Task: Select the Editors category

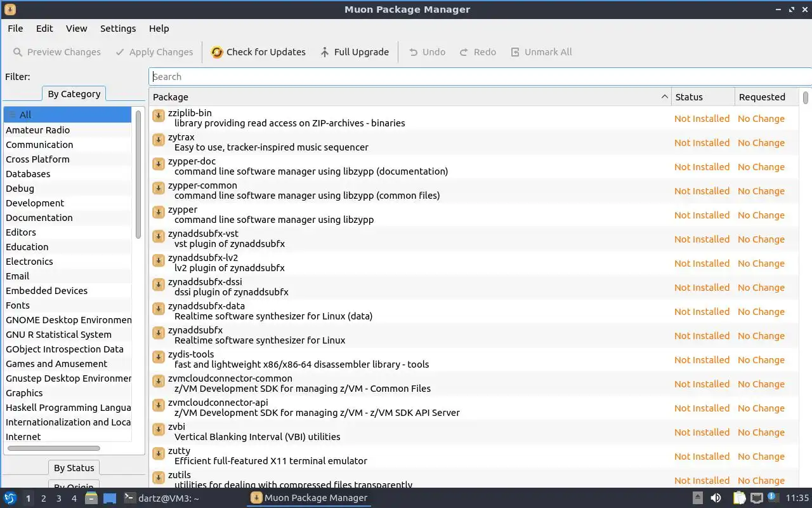Action: tap(68, 232)
